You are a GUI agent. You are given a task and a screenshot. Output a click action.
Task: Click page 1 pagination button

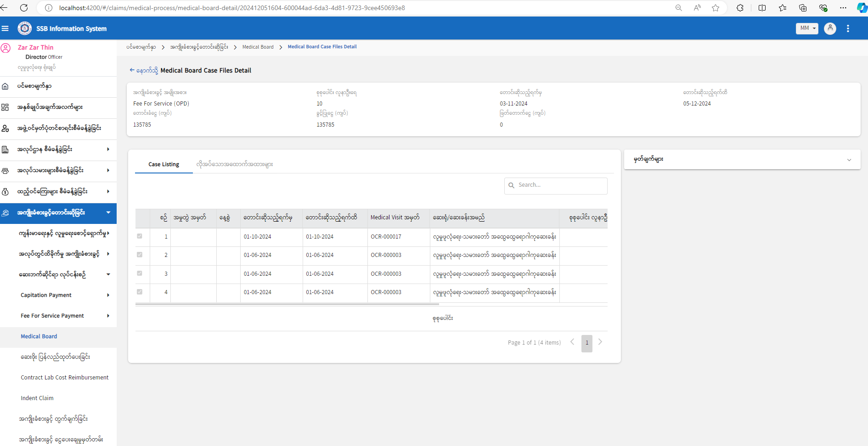coord(586,343)
